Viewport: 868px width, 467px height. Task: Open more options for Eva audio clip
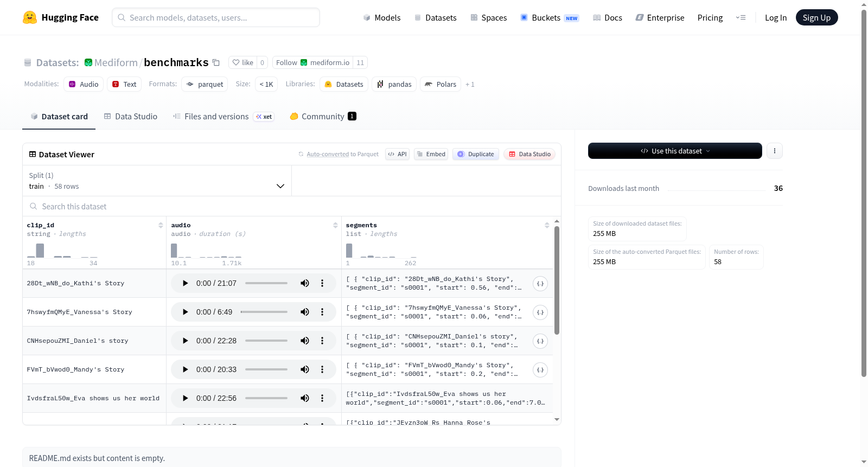click(322, 398)
